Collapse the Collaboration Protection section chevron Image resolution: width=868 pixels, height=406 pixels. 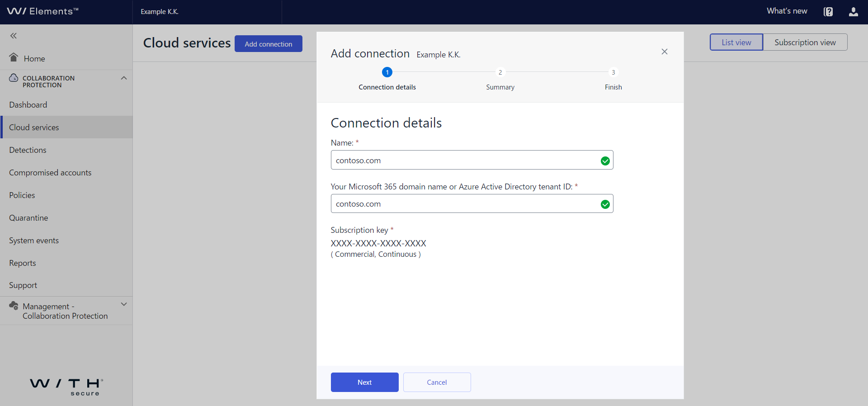click(x=124, y=78)
